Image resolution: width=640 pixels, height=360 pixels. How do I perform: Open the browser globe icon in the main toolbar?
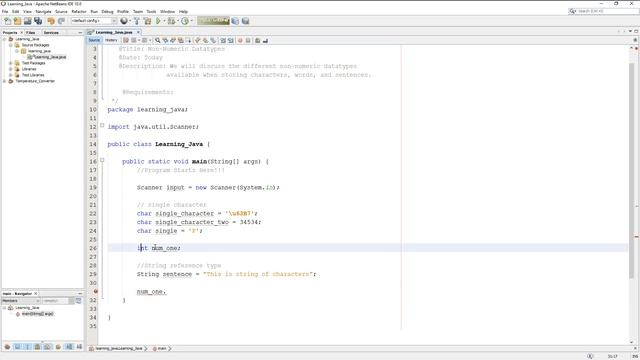coord(124,21)
